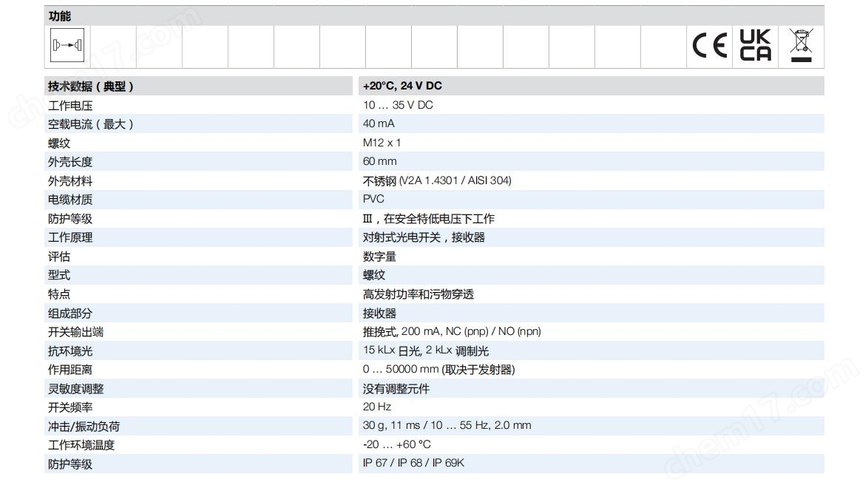
Task: Click the 组成部分 label
Action: coord(70,313)
